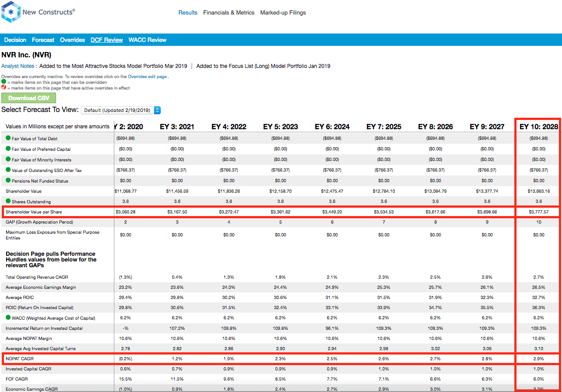Click the green dot next to Fair Value of Preferred Capital

[x=8, y=149]
